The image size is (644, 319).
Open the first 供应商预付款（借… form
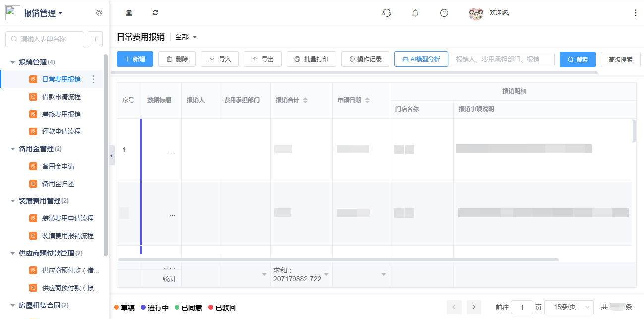(x=71, y=270)
